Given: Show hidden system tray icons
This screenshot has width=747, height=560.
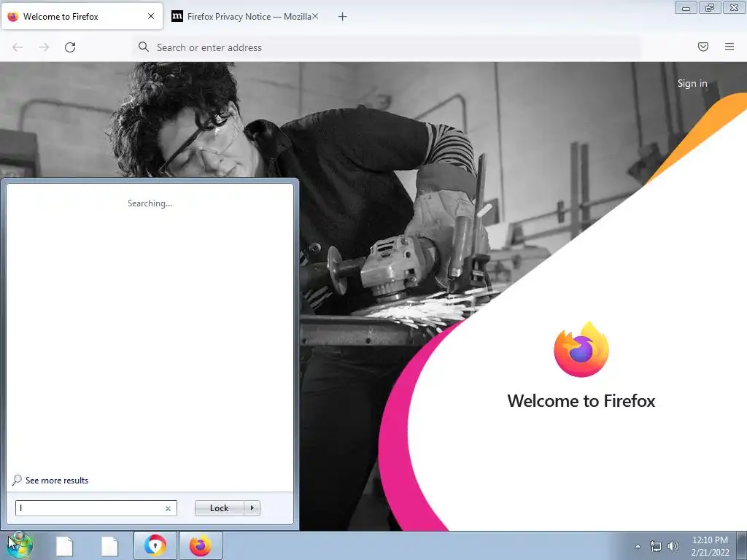Looking at the screenshot, I should (638, 546).
